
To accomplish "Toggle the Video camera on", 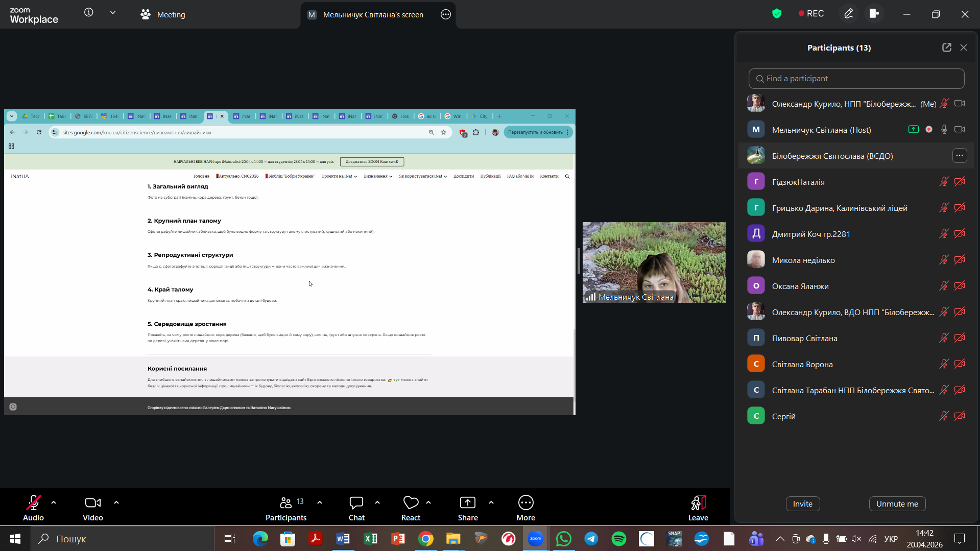I will coord(92,503).
